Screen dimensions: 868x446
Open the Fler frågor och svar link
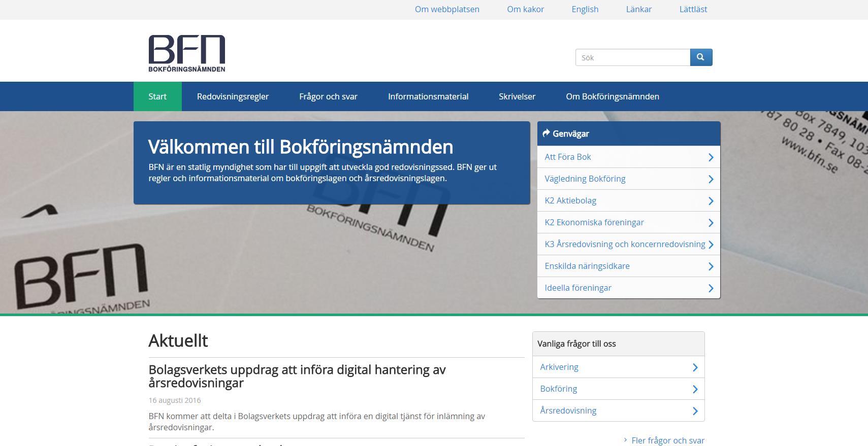tap(668, 440)
